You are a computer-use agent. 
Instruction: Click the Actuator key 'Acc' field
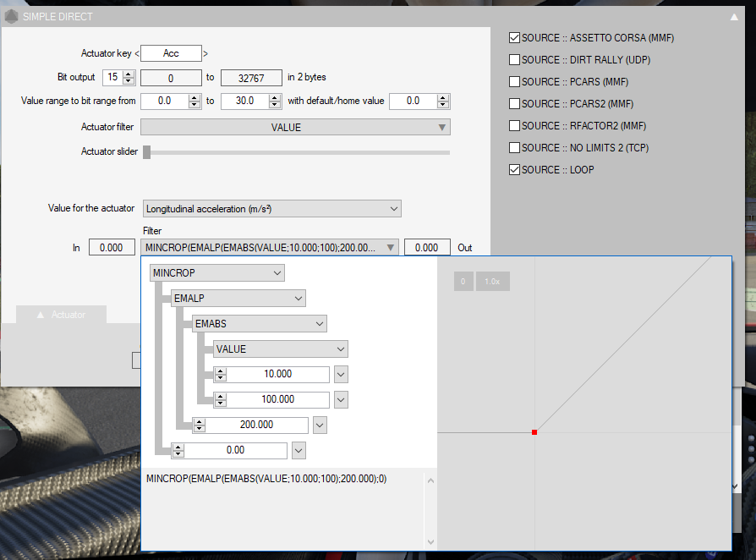coord(171,53)
